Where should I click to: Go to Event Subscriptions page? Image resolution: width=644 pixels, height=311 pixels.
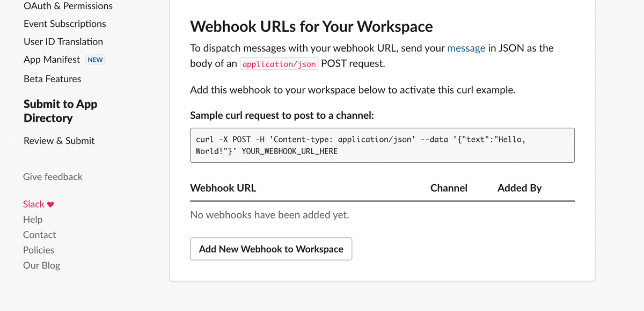65,24
